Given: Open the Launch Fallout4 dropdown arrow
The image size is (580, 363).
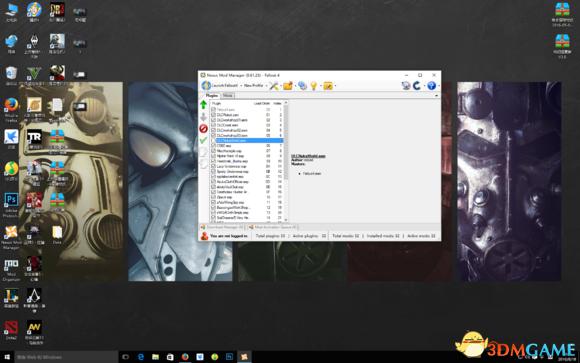Looking at the screenshot, I should point(241,85).
